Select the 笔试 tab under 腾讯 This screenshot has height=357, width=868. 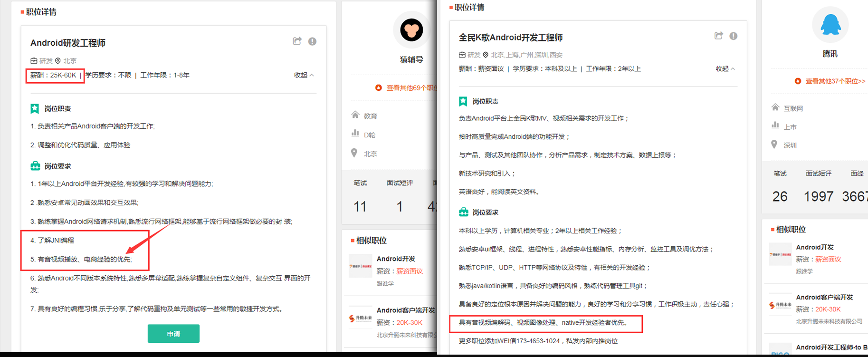(x=780, y=174)
